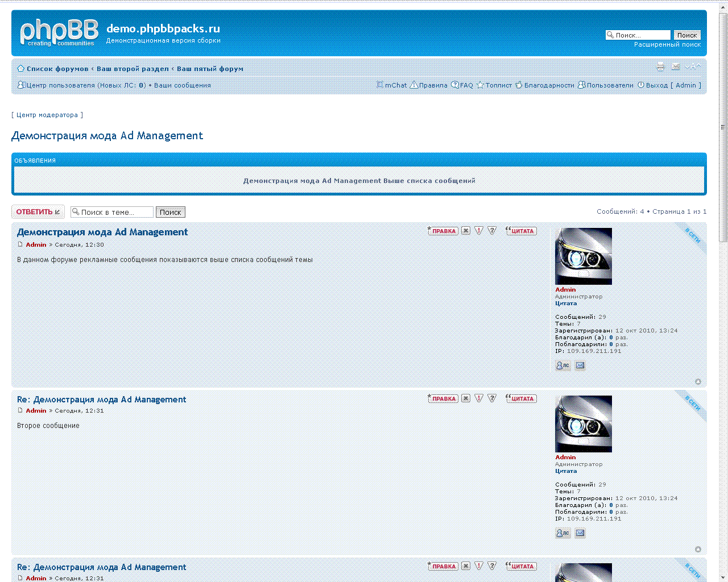Click Расширенный поиск advanced search link
Image resolution: width=728 pixels, height=582 pixels.
tap(668, 44)
